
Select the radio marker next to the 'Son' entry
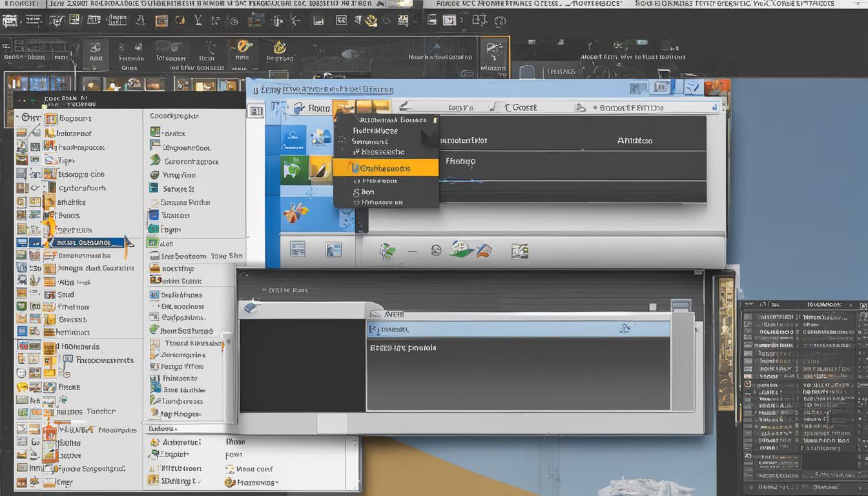[355, 192]
